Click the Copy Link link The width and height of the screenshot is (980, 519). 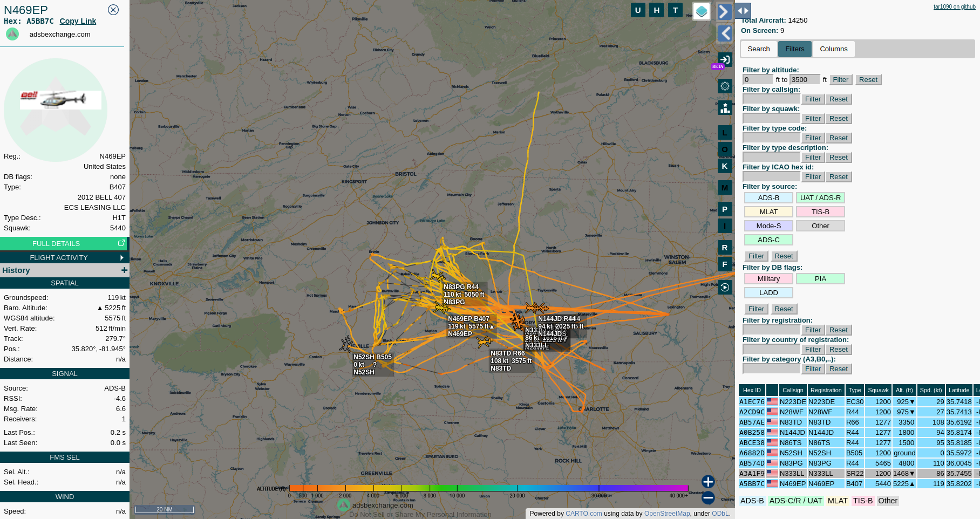78,21
